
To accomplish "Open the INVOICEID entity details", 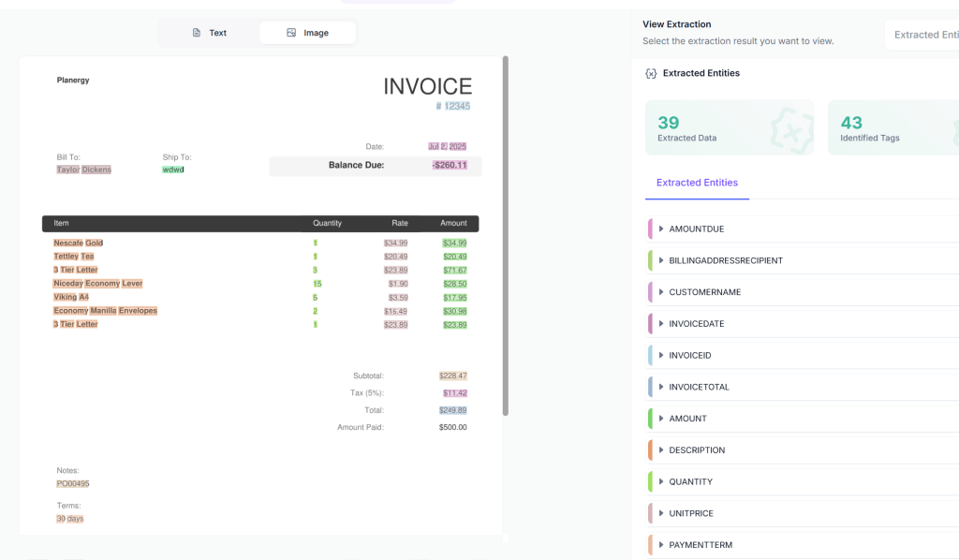I will tap(689, 356).
